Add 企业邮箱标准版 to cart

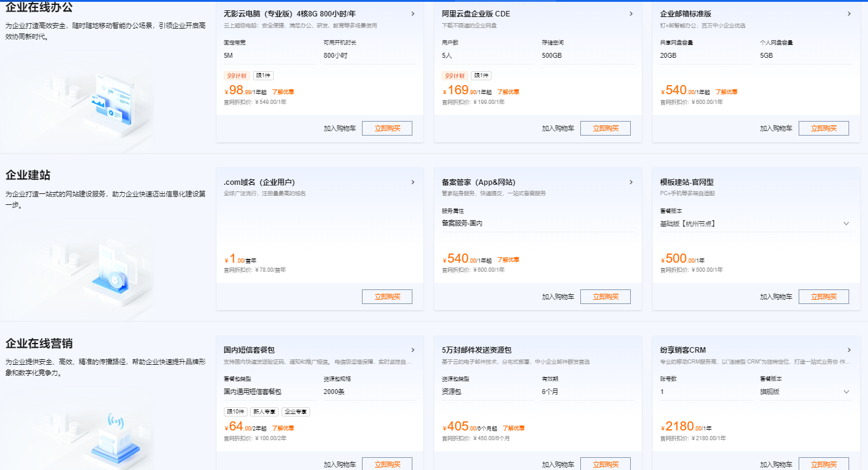[776, 128]
